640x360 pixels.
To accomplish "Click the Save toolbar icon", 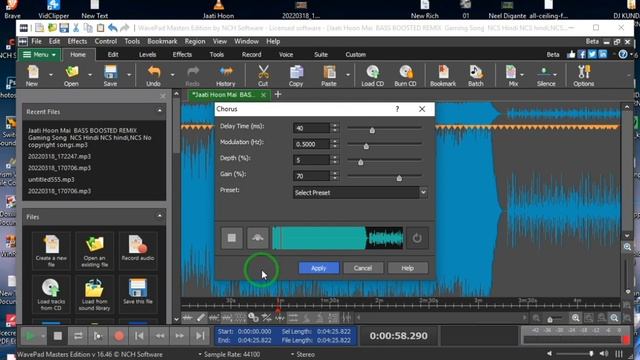I will 110,76.
